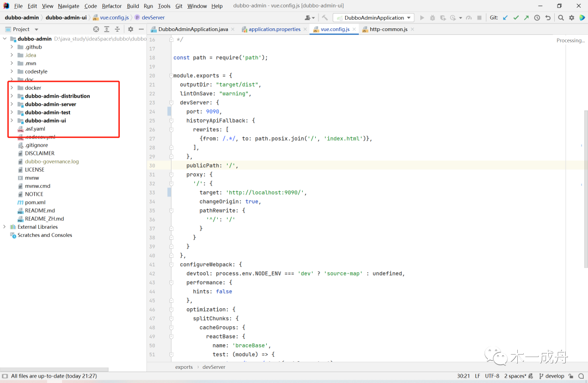Show Git history clock icon
The width and height of the screenshot is (588, 383).
(537, 17)
